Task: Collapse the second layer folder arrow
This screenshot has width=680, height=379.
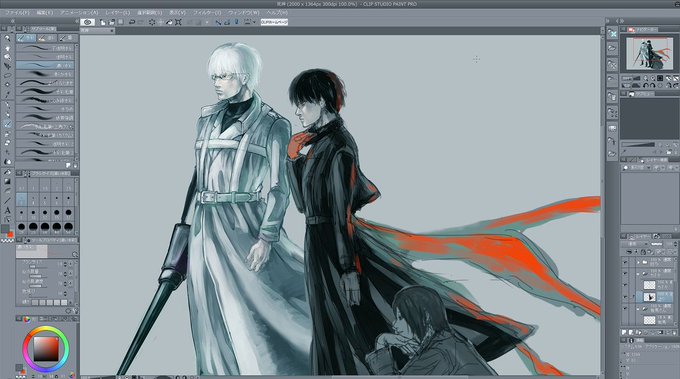Action: pos(638,274)
